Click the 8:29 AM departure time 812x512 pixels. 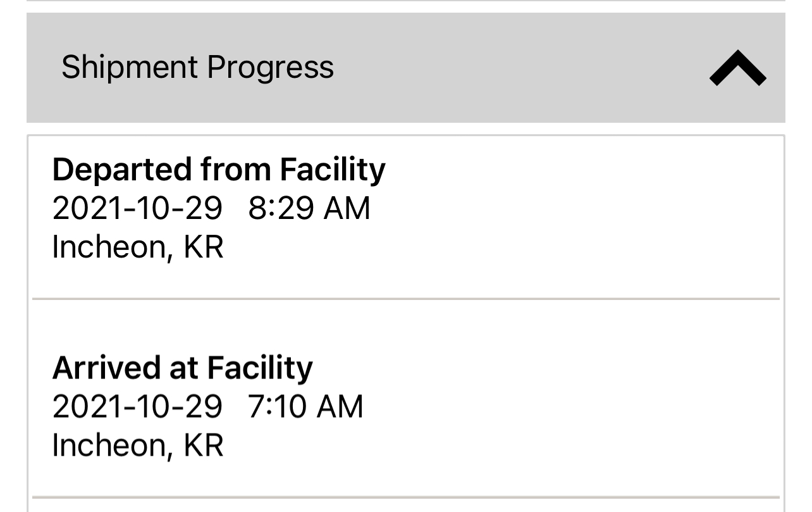tap(309, 208)
